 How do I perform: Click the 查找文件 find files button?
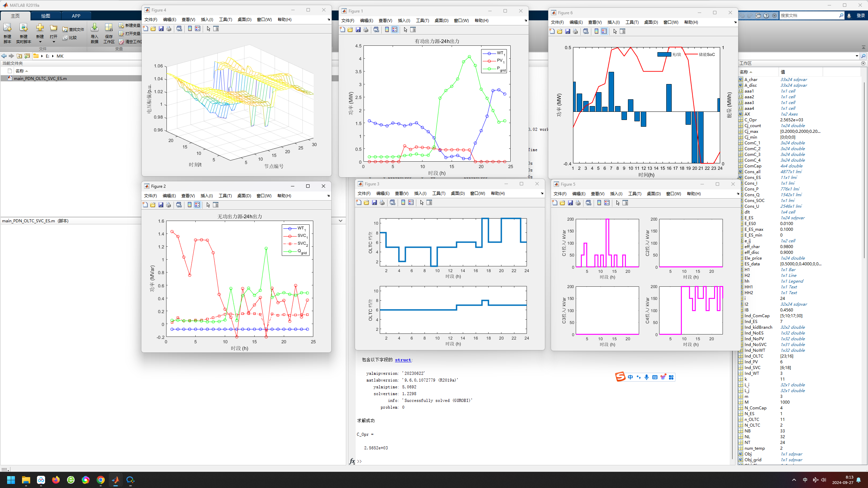(73, 29)
